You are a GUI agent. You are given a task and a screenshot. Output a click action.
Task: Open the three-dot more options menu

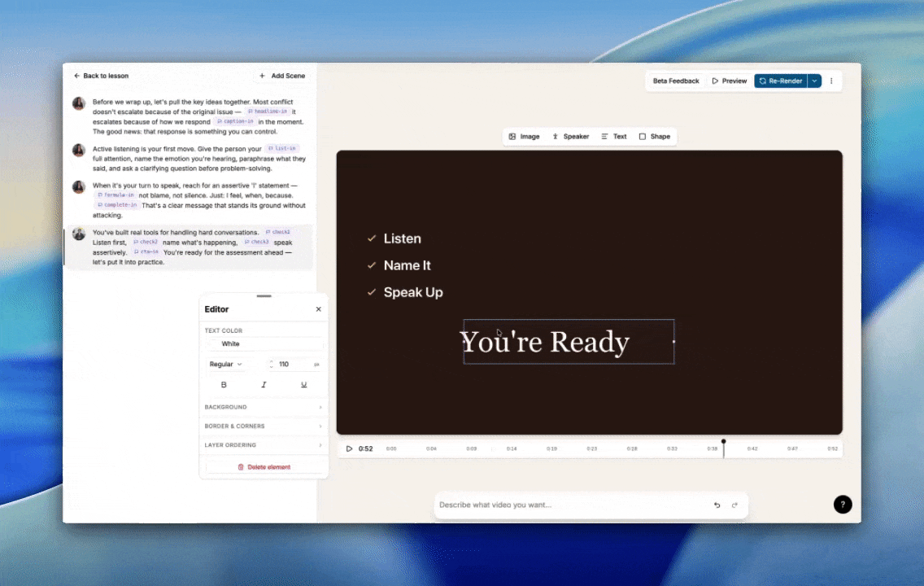(831, 81)
